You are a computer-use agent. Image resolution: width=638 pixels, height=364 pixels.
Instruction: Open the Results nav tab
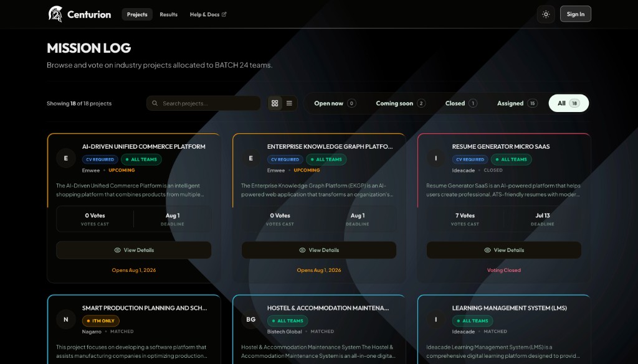point(168,14)
